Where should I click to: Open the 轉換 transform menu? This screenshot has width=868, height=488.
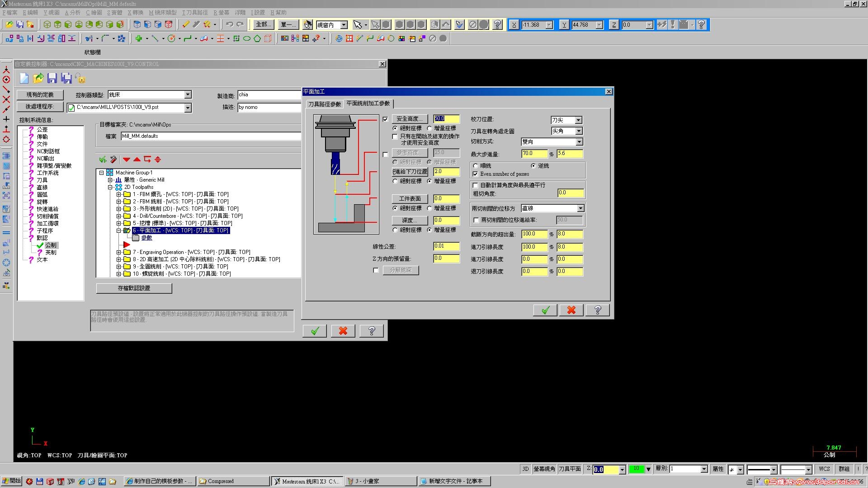pos(135,13)
